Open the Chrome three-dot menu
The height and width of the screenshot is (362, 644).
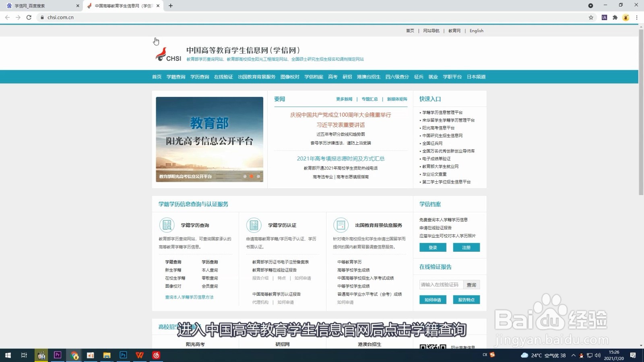click(637, 17)
